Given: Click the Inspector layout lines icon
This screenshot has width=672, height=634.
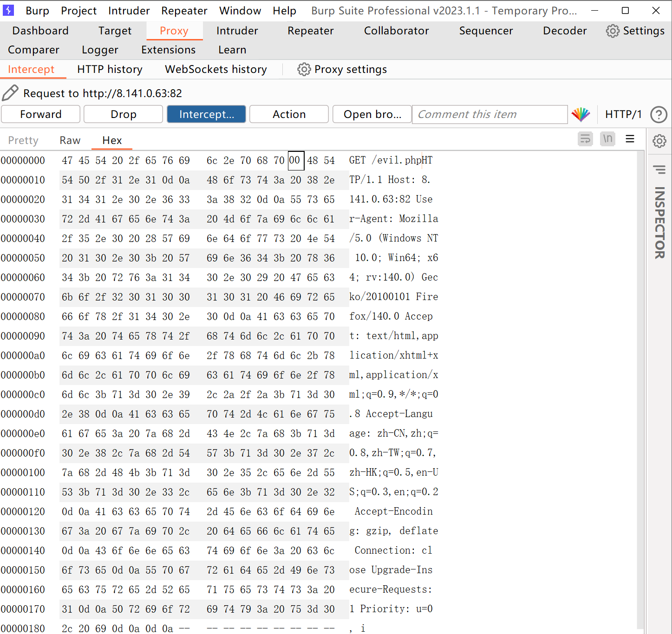Looking at the screenshot, I should point(659,169).
